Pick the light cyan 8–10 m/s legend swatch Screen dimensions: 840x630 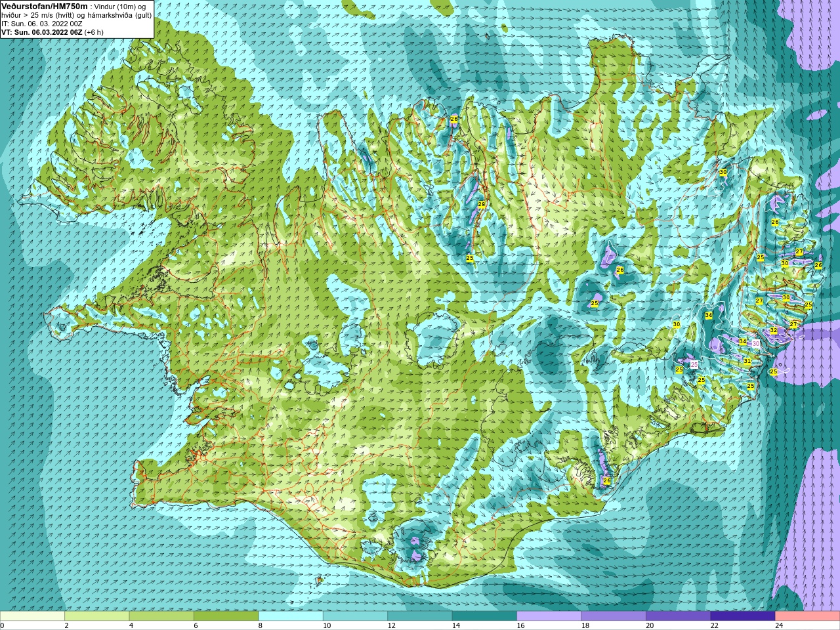(291, 616)
